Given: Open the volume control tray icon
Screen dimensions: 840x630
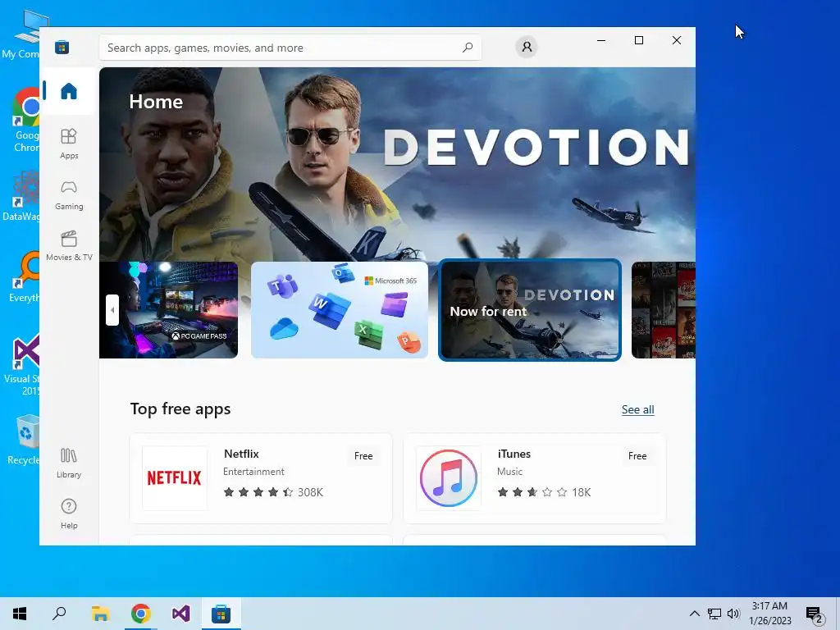Looking at the screenshot, I should pyautogui.click(x=733, y=614).
